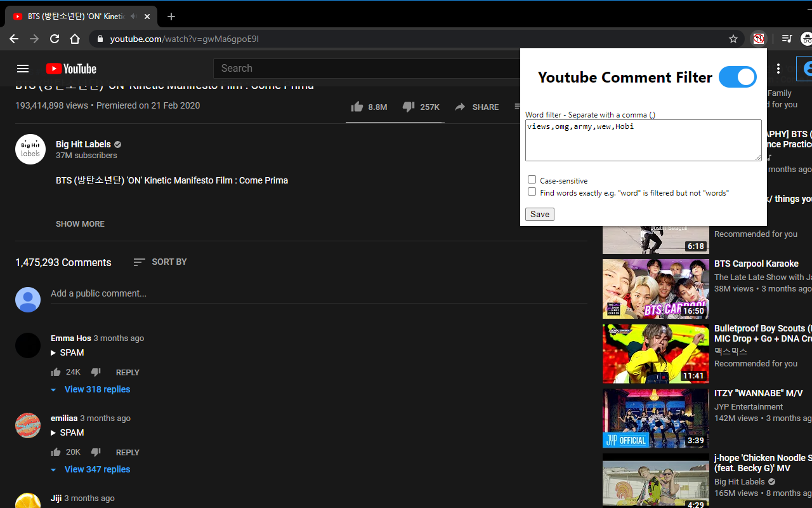Image resolution: width=812 pixels, height=508 pixels.
Task: Click the signed-in user avatar by comment box
Action: tap(28, 300)
